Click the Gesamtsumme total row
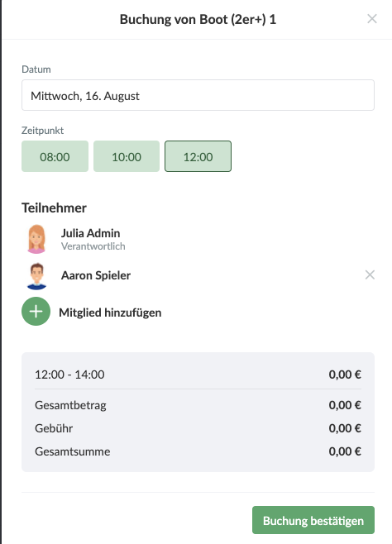The width and height of the screenshot is (392, 544). tap(198, 451)
